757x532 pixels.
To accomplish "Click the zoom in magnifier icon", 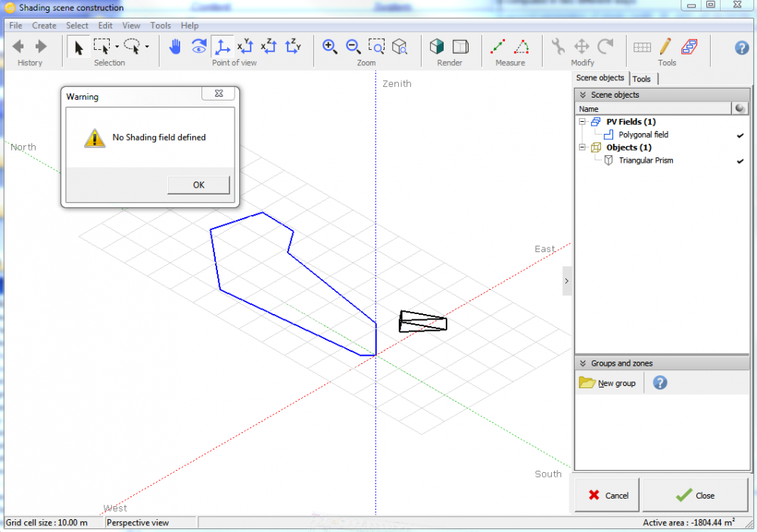I will (330, 47).
